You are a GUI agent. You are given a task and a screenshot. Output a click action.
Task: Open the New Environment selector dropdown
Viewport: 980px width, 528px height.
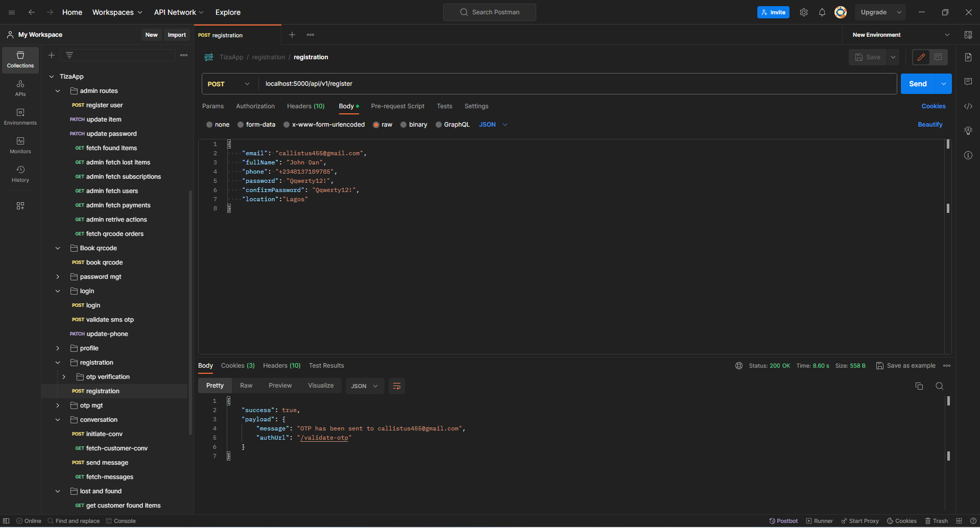tap(901, 35)
